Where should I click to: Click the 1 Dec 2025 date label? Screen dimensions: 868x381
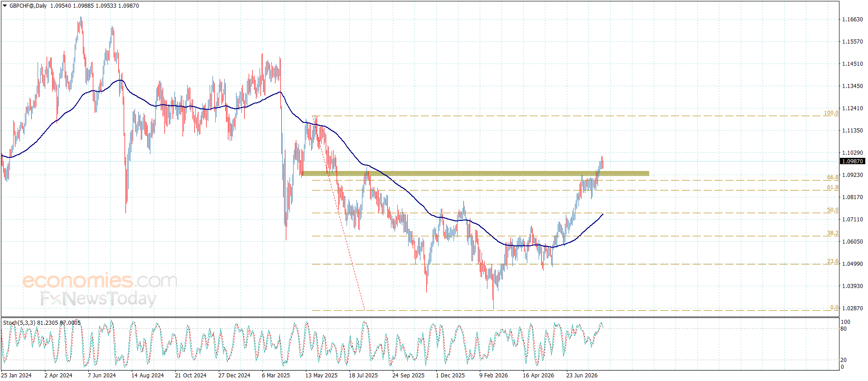450,376
